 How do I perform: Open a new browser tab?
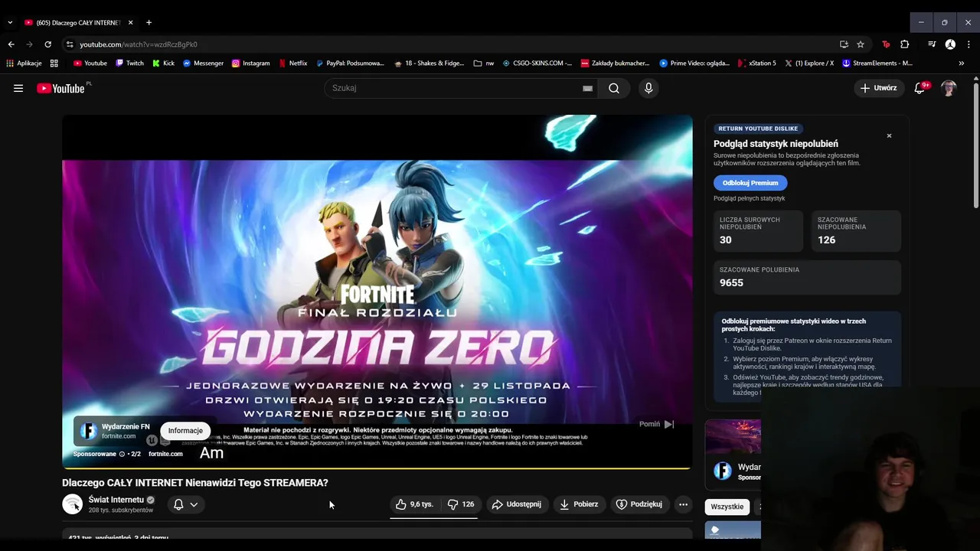[149, 23]
